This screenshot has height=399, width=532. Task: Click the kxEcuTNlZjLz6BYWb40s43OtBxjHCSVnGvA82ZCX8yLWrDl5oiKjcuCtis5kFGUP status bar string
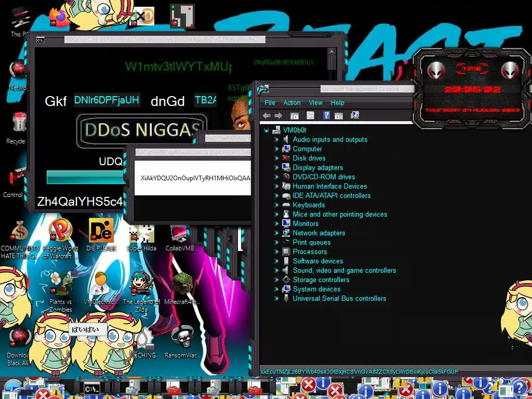click(x=359, y=371)
